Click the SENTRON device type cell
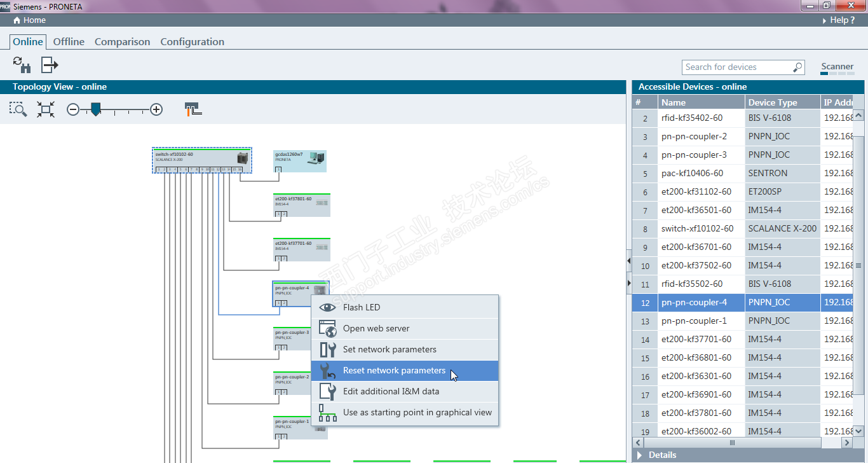 (782, 174)
